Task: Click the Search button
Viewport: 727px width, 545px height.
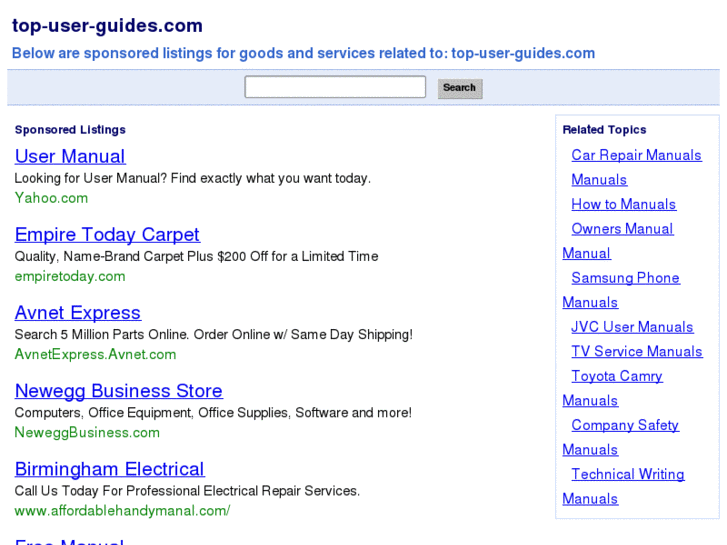Action: pyautogui.click(x=460, y=88)
